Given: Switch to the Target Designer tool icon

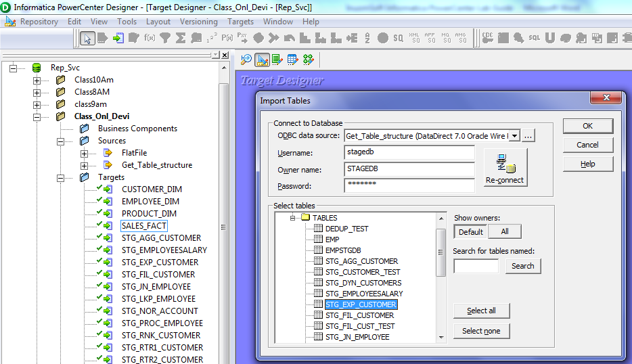Looking at the screenshot, I should [x=262, y=60].
